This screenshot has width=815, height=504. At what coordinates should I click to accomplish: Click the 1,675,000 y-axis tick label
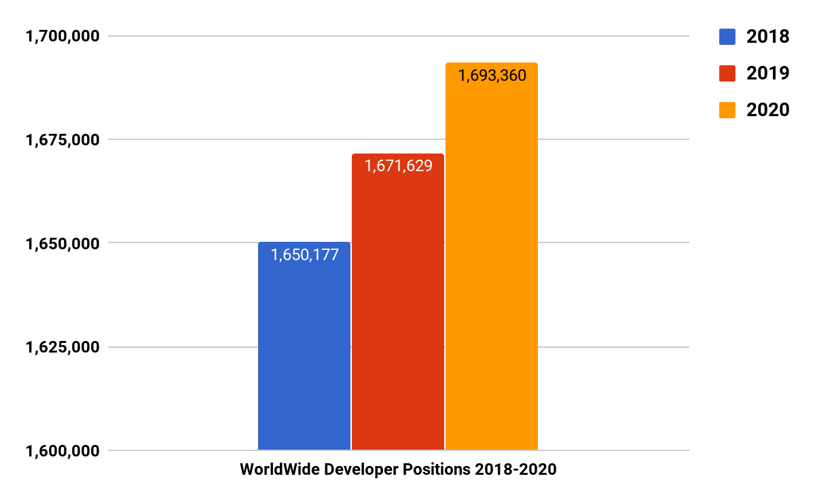tap(62, 140)
